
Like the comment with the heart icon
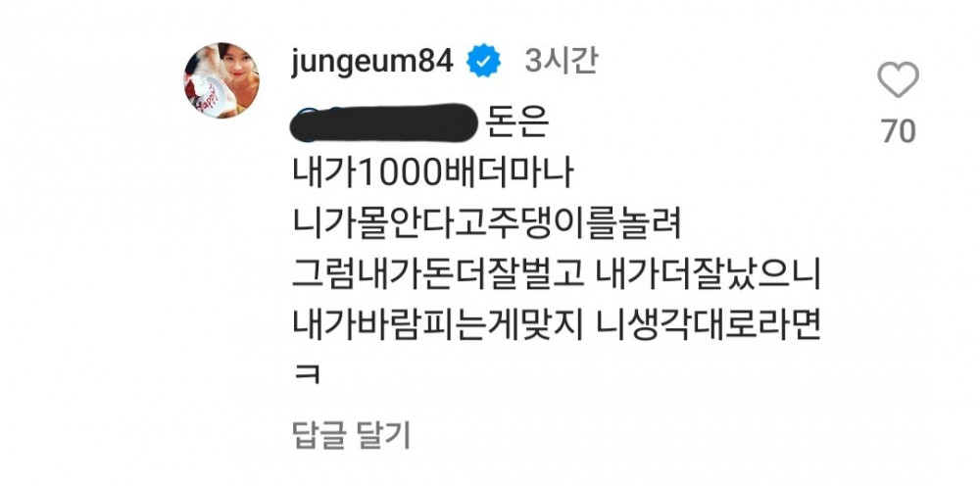898,79
